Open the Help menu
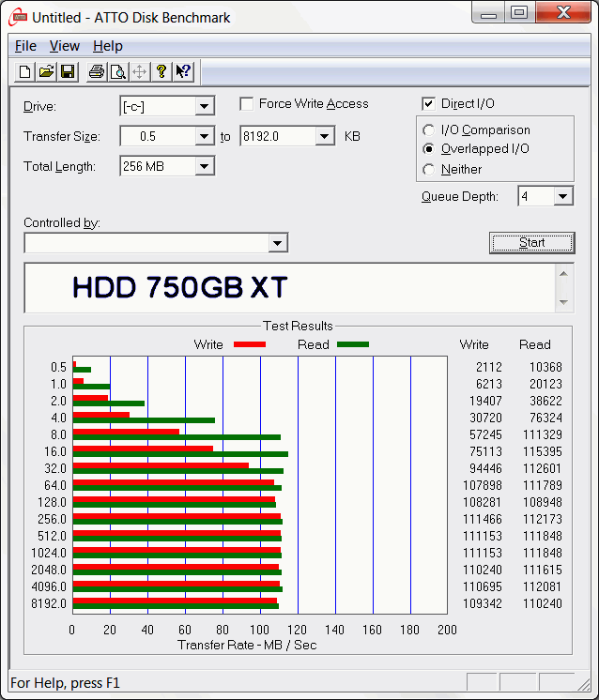The height and width of the screenshot is (700, 599). pos(108,46)
